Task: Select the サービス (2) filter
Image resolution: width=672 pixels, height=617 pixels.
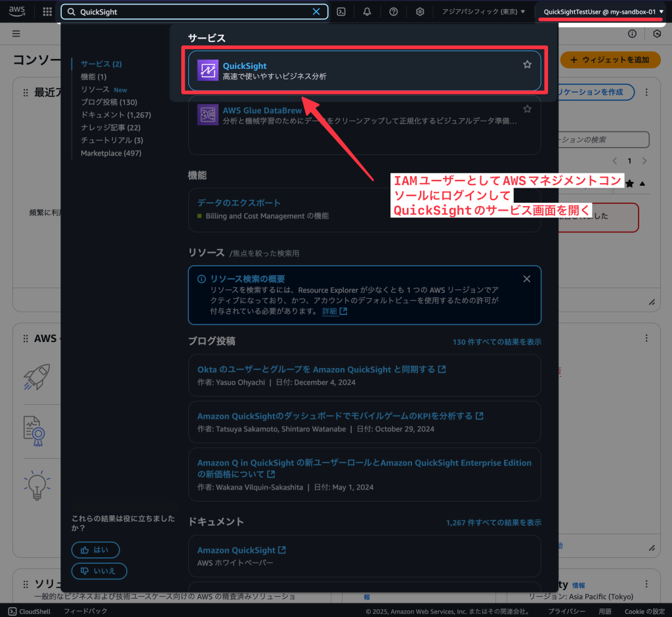Action: tap(101, 64)
